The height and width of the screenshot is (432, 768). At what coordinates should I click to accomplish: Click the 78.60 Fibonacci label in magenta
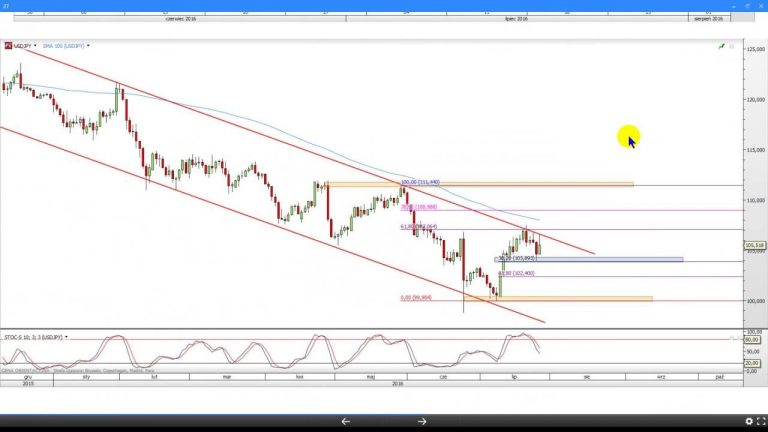(419, 207)
